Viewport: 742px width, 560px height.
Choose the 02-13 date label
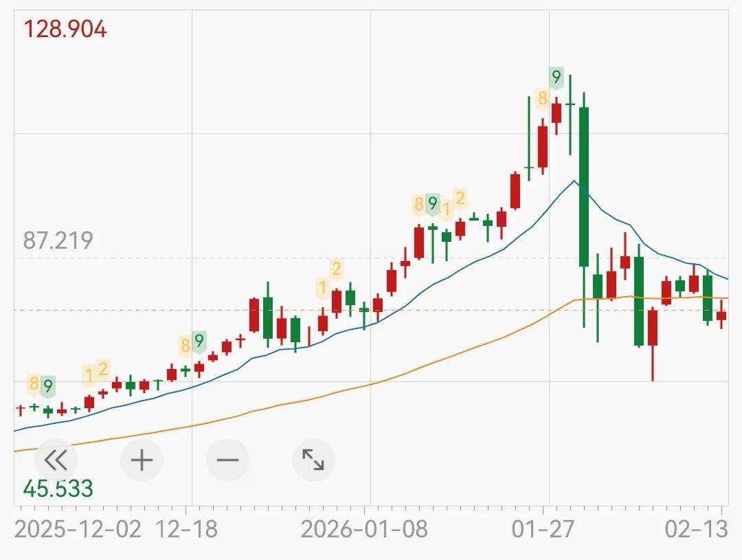[x=696, y=530]
